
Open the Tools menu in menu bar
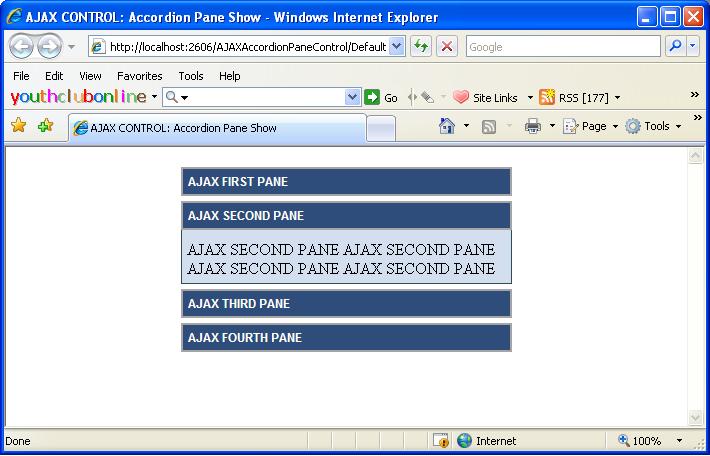[x=191, y=76]
